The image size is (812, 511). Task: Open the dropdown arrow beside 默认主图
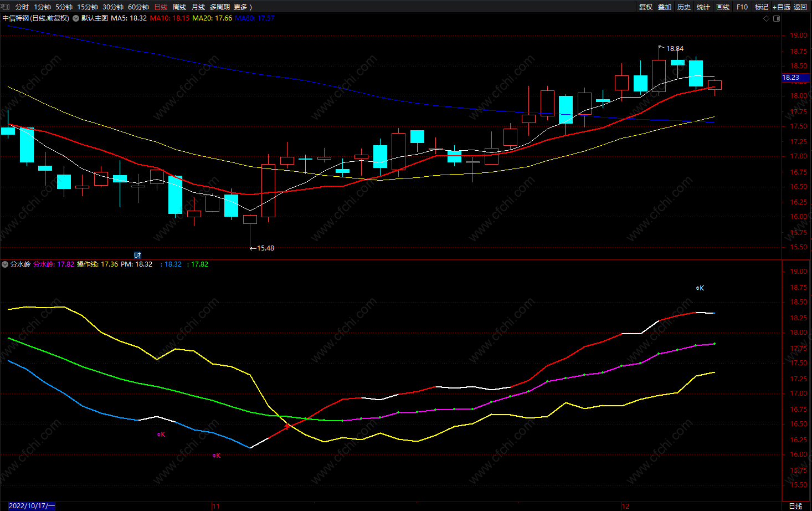76,18
